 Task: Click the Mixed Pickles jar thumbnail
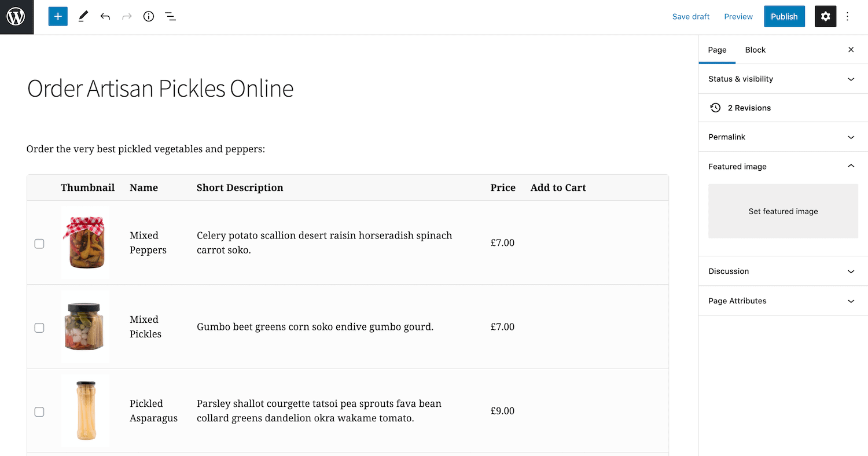tap(85, 326)
